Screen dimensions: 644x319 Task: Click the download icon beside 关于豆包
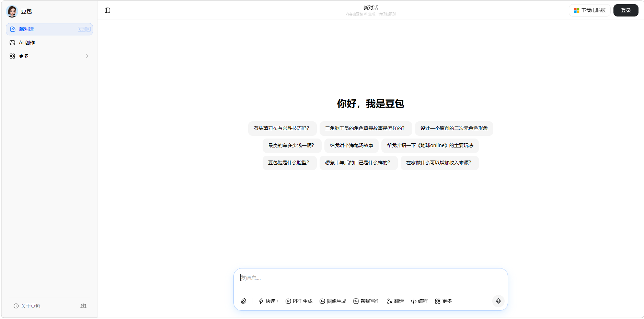(x=83, y=306)
